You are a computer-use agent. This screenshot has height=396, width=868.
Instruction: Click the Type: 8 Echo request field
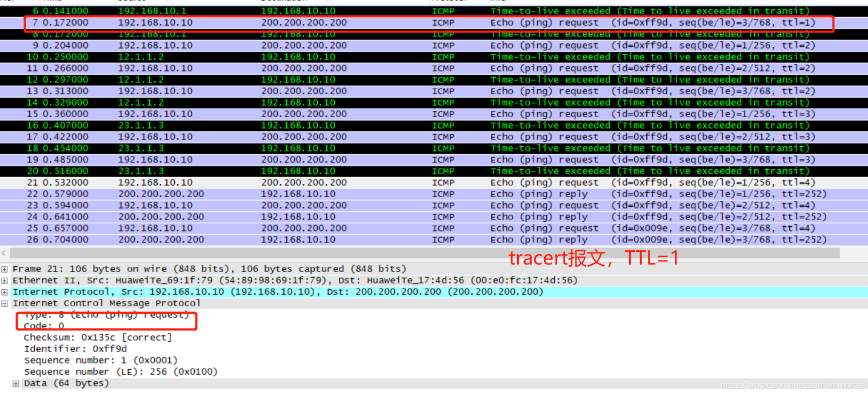[106, 315]
